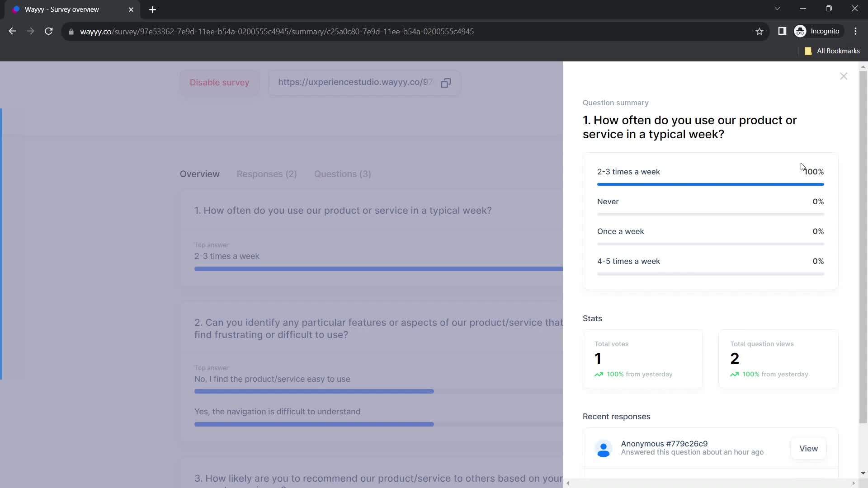Click the Wayyy tab favicon
The image size is (868, 488).
pos(16,9)
